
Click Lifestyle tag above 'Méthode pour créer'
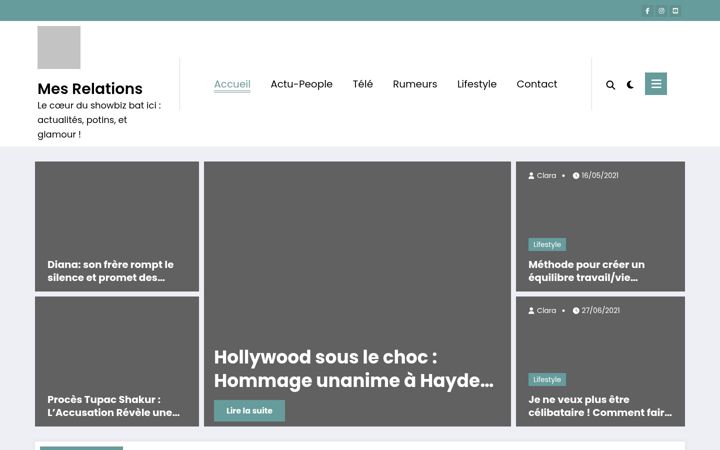click(547, 244)
